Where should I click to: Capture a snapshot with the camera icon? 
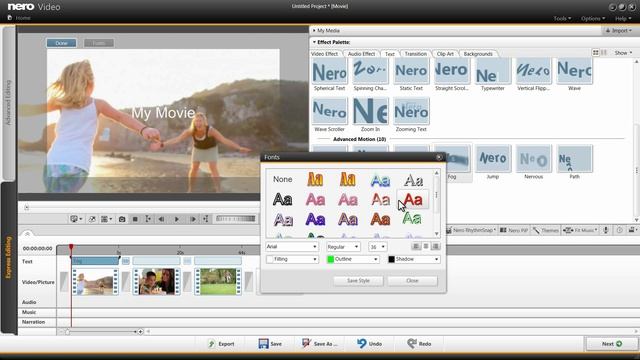point(122,219)
